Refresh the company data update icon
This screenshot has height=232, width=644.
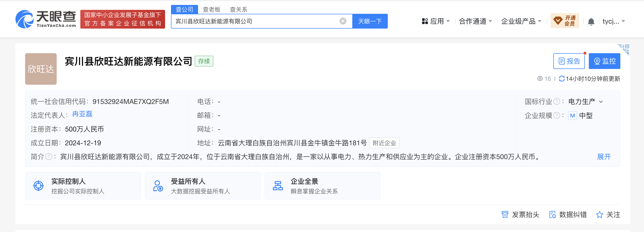(x=561, y=79)
